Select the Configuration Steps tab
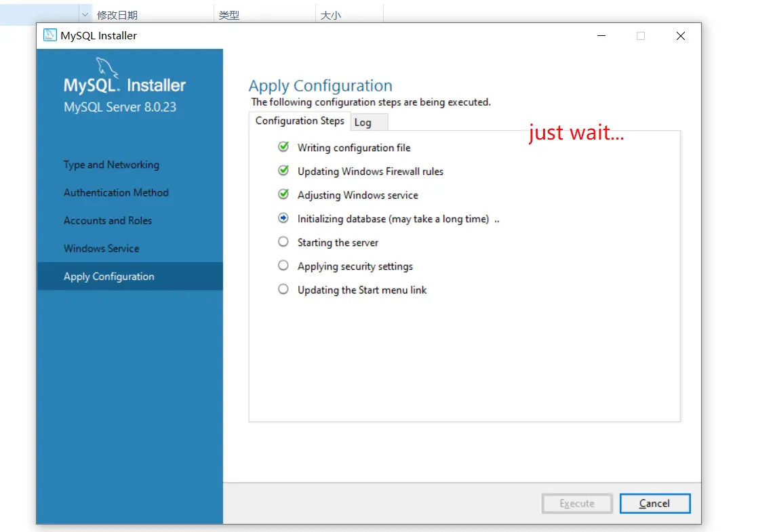775x532 pixels. 300,121
